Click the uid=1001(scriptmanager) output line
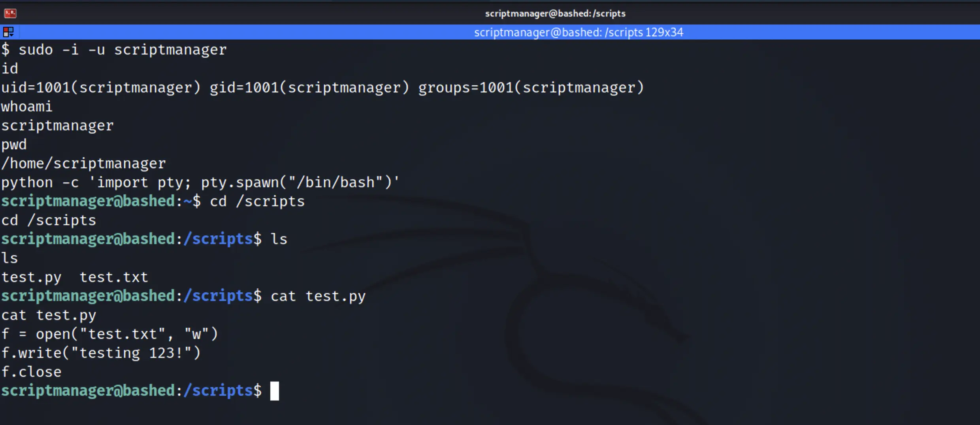This screenshot has width=980, height=425. coord(322,87)
